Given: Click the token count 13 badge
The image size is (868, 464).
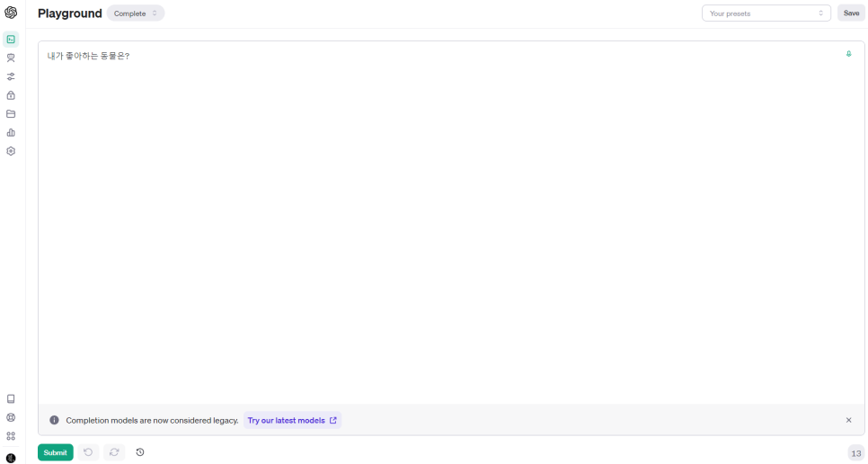Looking at the screenshot, I should [855, 453].
